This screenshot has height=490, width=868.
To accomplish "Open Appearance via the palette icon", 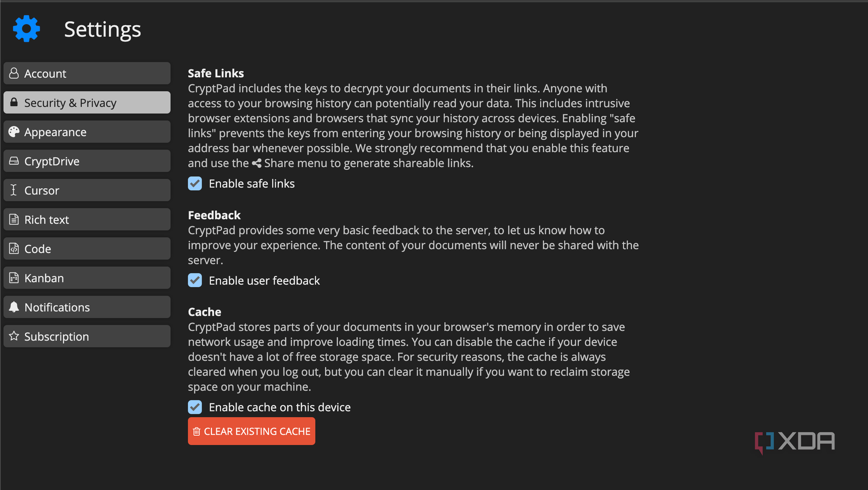I will (x=14, y=131).
